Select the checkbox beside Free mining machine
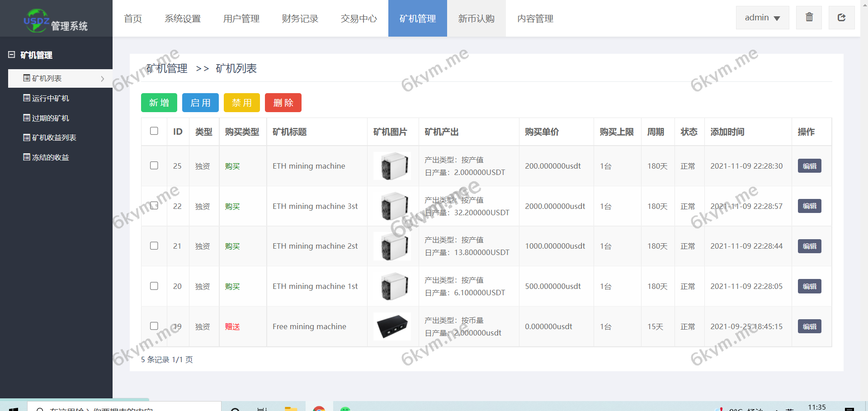 point(154,326)
